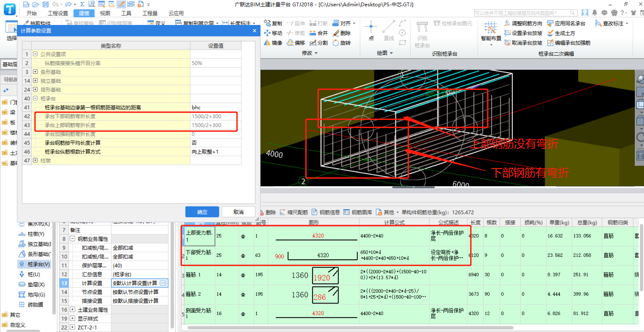This screenshot has width=644, height=332.
Task: Select the Mirror (镜像) tool
Action: coord(273,43)
